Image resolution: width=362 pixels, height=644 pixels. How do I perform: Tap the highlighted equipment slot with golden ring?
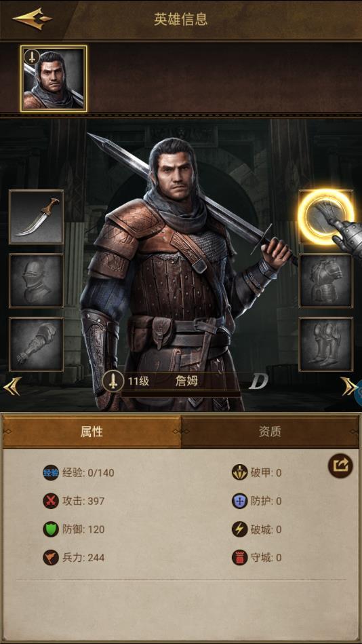325,217
